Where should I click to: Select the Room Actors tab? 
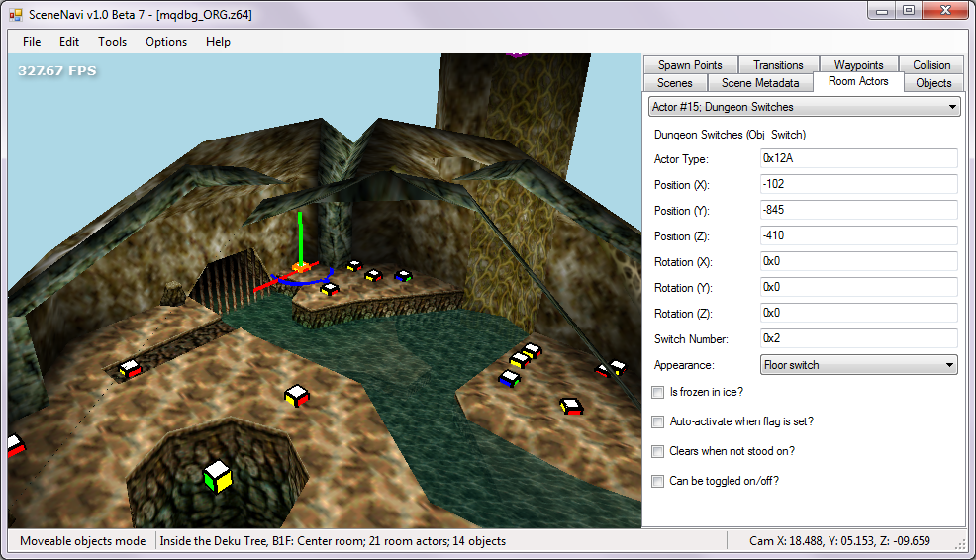click(x=858, y=81)
